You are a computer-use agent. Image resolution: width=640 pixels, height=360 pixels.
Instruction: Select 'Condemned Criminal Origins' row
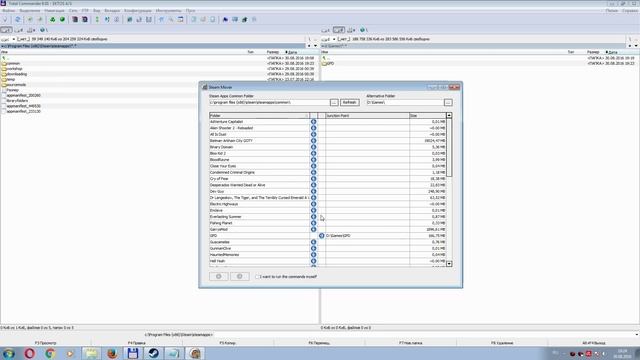327,172
